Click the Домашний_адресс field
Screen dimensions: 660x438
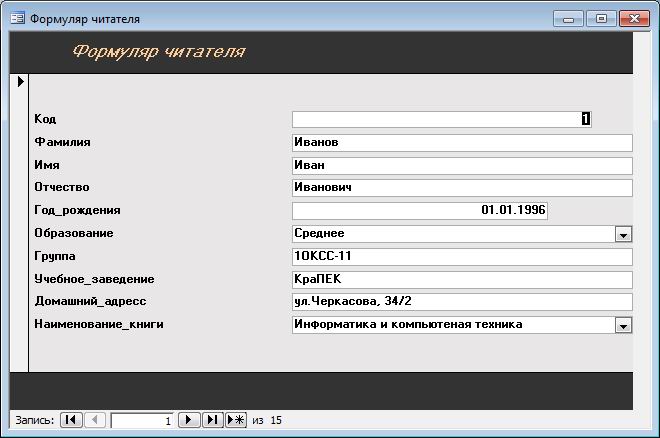tap(462, 302)
